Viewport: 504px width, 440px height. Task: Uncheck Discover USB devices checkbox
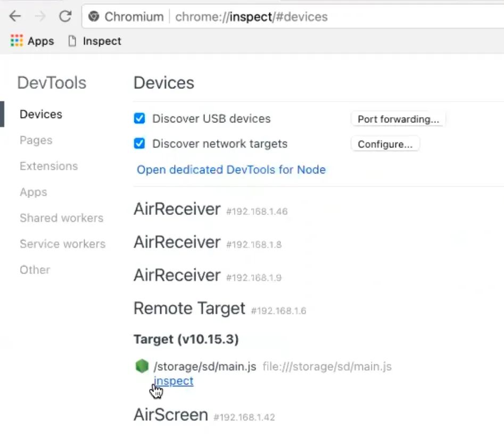coord(139,118)
